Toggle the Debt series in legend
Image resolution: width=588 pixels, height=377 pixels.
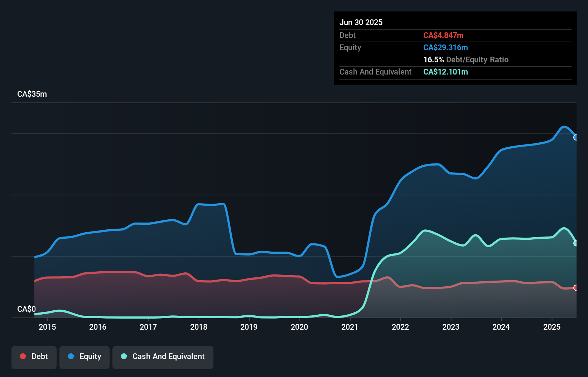tap(34, 357)
